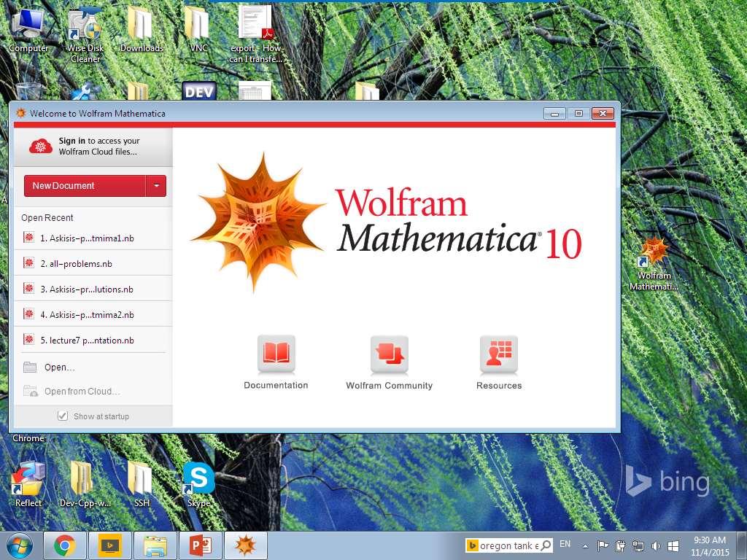Click the New Document button

pyautogui.click(x=85, y=186)
